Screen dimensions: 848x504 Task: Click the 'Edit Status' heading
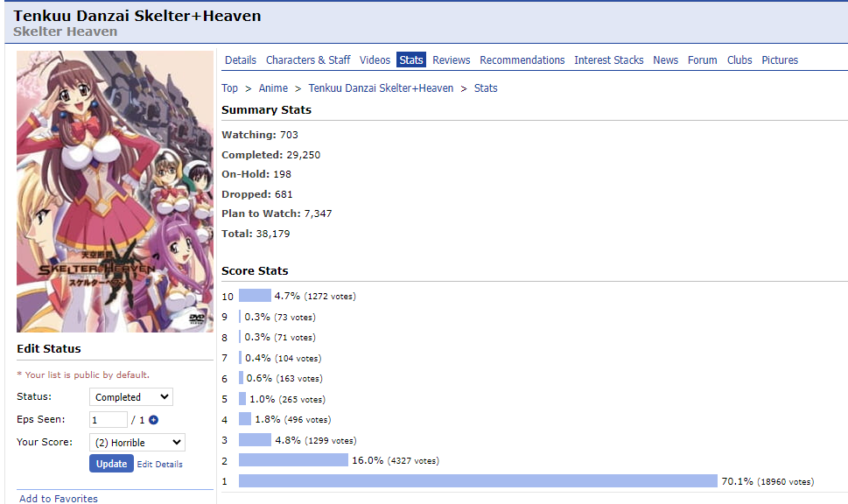pyautogui.click(x=49, y=349)
